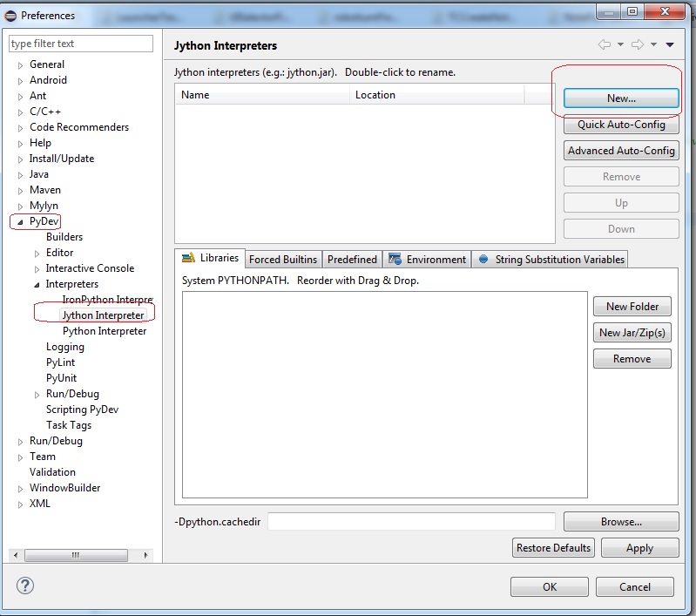696x616 pixels.
Task: Click the Apply button
Action: pyautogui.click(x=639, y=548)
